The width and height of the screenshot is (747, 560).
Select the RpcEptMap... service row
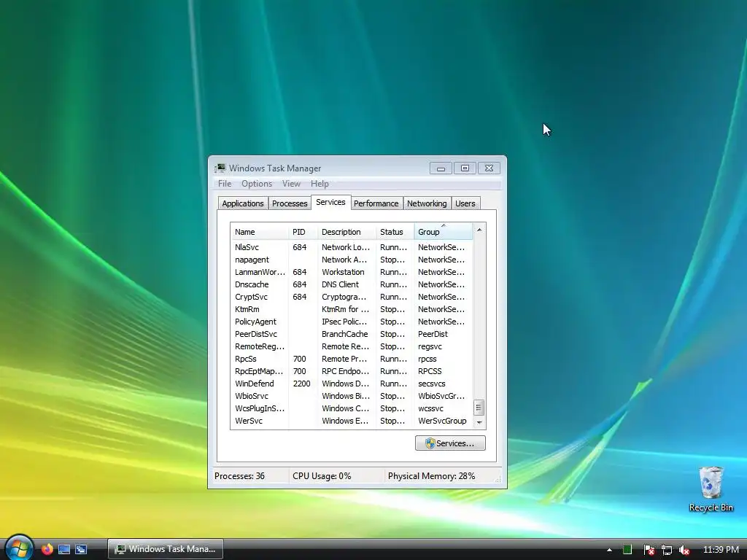[352, 371]
